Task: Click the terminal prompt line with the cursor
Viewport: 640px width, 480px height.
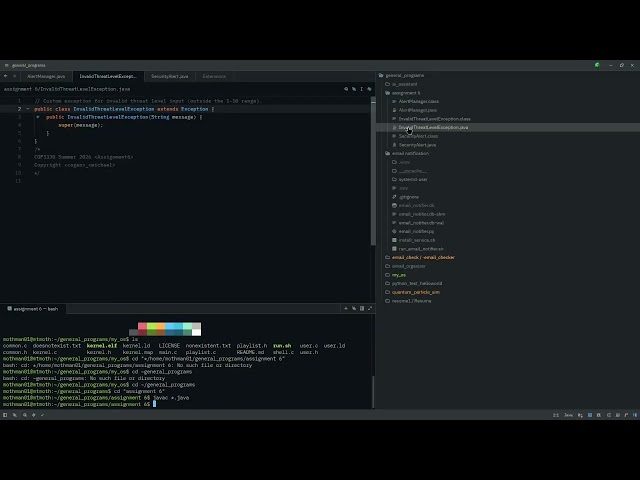Action: coord(80,404)
